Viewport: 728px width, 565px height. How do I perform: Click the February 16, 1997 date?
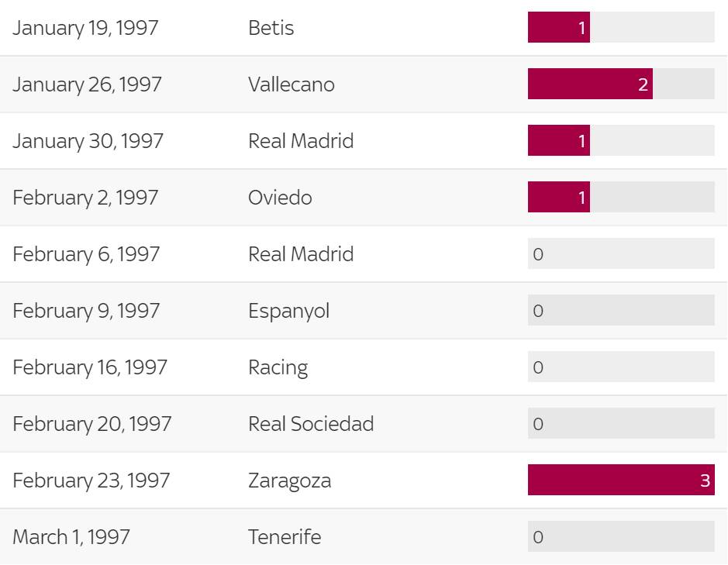90,367
